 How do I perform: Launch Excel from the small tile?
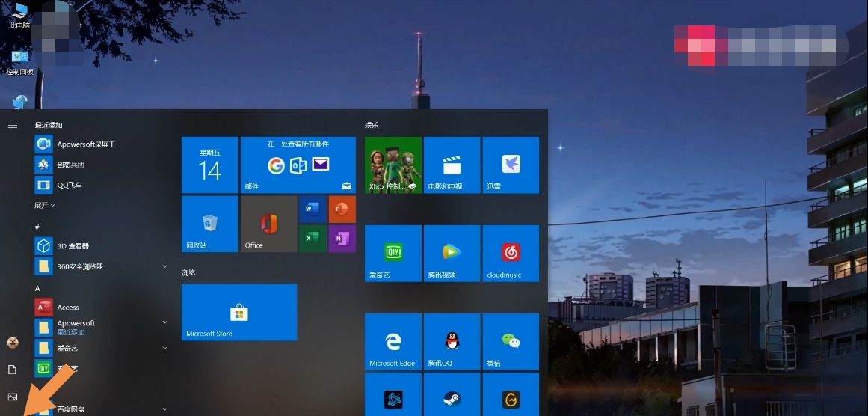coord(313,238)
